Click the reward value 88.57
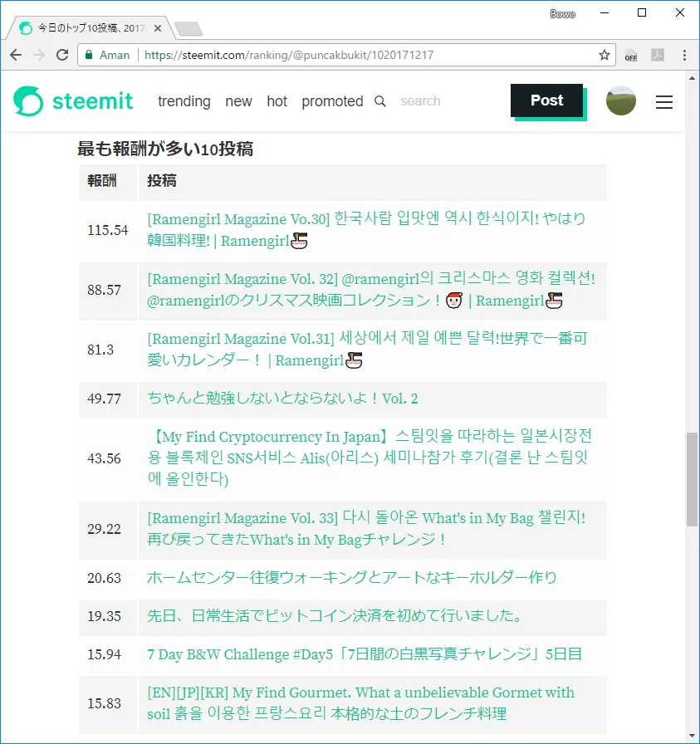 [104, 290]
